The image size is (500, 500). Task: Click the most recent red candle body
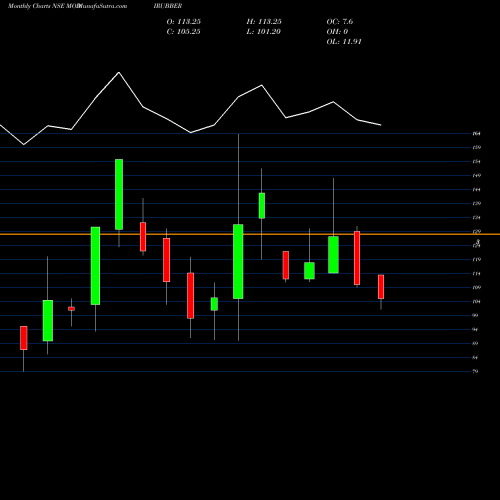coord(381,287)
